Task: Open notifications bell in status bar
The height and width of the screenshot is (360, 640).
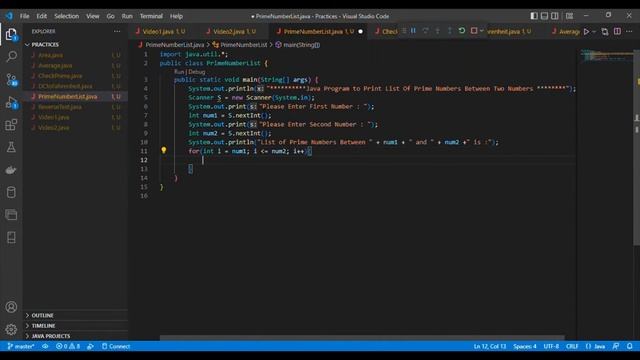Action: 630,346
